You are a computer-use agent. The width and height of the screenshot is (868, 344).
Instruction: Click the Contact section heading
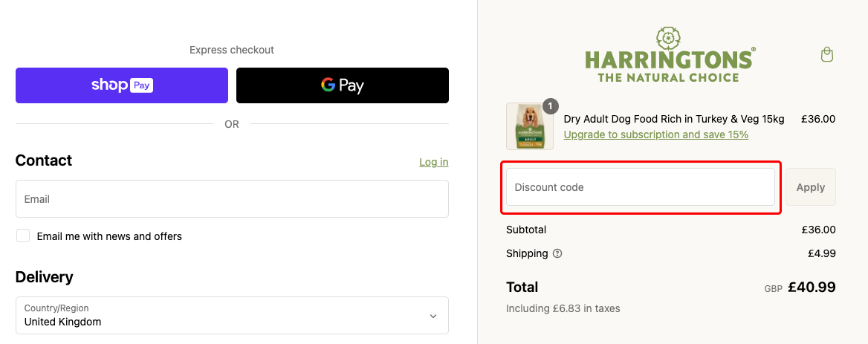tap(44, 160)
